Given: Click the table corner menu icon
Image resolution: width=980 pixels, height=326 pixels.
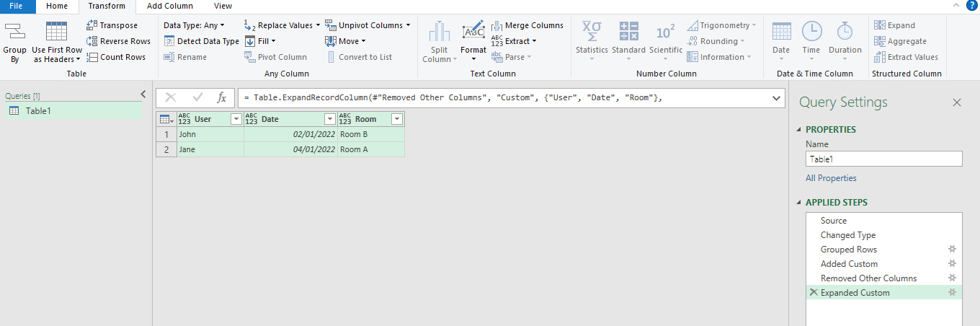Looking at the screenshot, I should coord(165,119).
